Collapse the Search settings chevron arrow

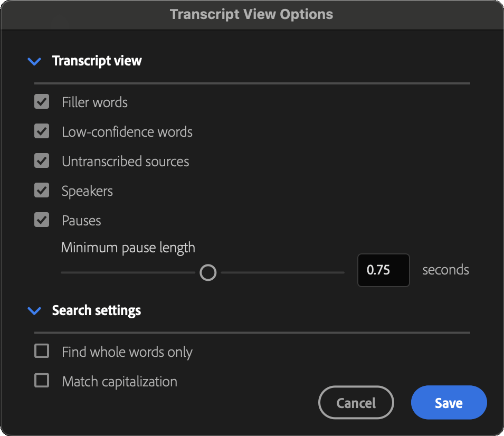click(34, 310)
